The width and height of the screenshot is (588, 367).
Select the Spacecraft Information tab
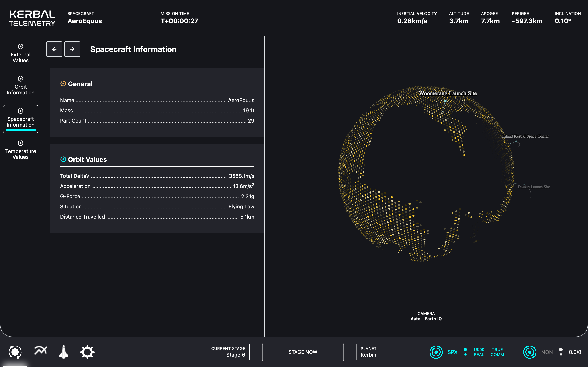21,119
